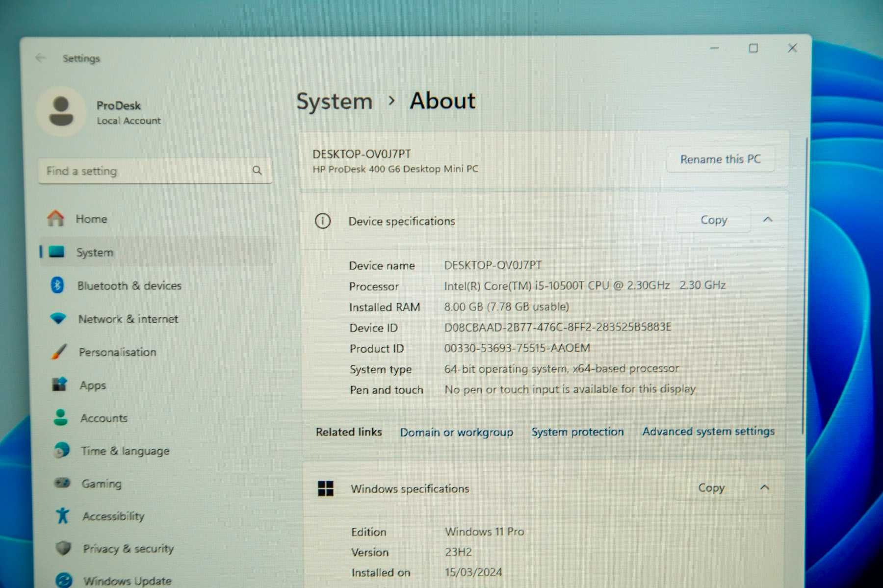
Task: Click the Device specifications info icon
Action: (x=322, y=221)
